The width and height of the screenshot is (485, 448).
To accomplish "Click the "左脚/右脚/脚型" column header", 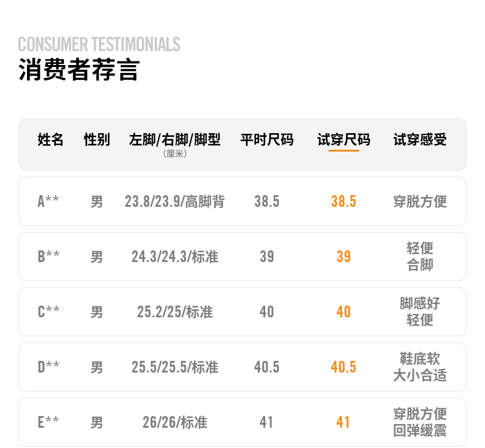I will pos(175,140).
